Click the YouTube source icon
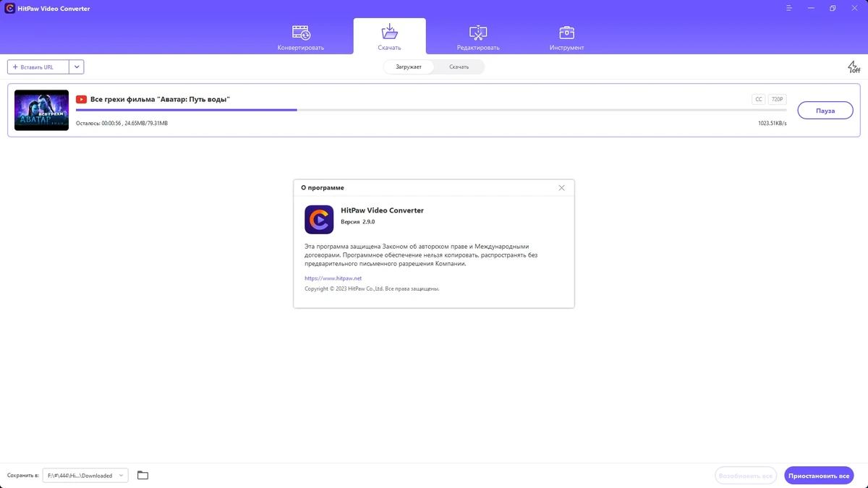Screen dimensions: 868x488 pos(81,99)
